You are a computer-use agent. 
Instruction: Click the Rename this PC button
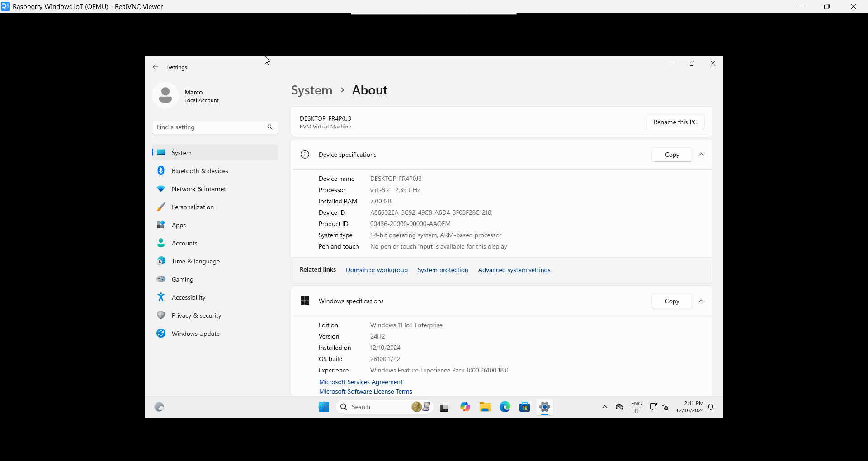tap(675, 122)
